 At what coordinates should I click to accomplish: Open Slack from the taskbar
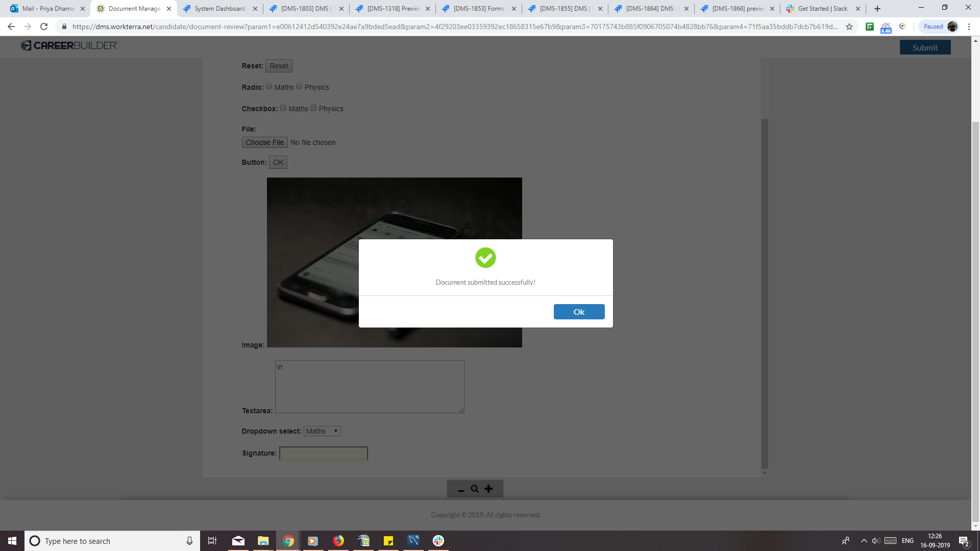[438, 541]
